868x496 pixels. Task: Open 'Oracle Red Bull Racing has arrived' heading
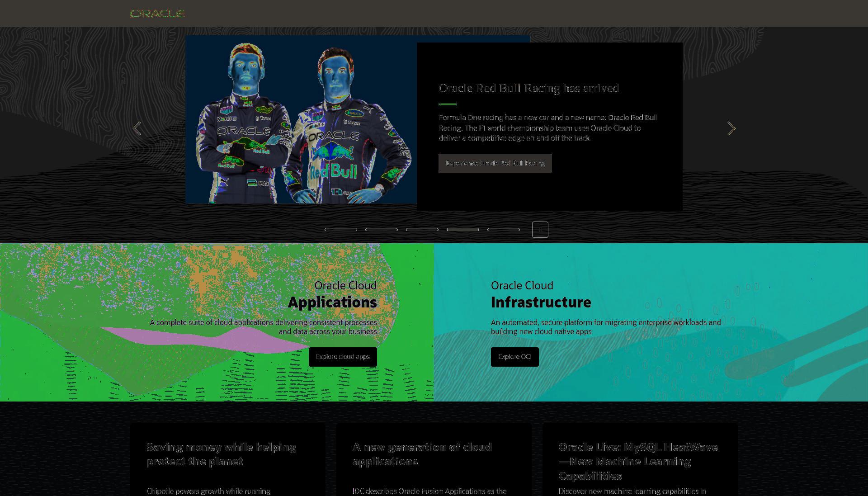click(528, 88)
